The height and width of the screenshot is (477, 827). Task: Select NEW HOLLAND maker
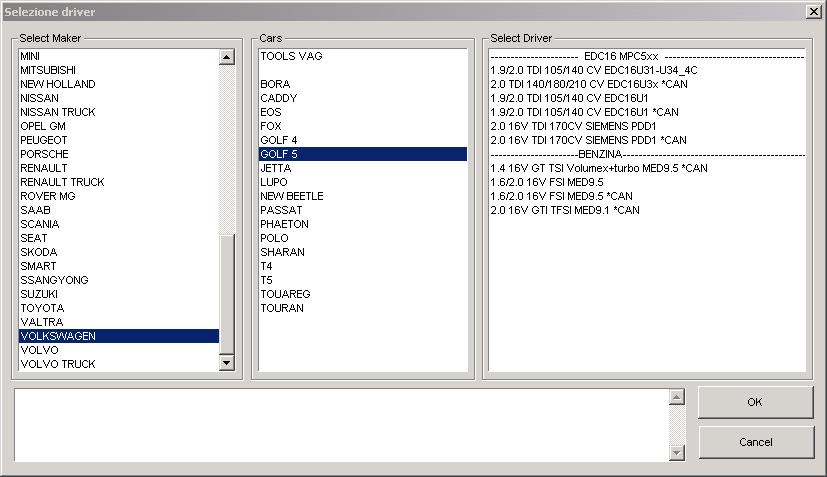(x=119, y=84)
